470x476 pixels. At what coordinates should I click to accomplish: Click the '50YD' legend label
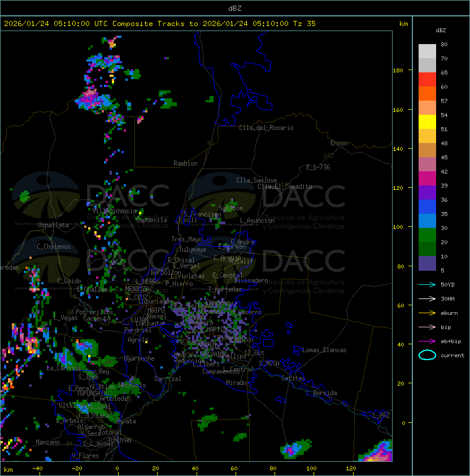[x=447, y=285]
